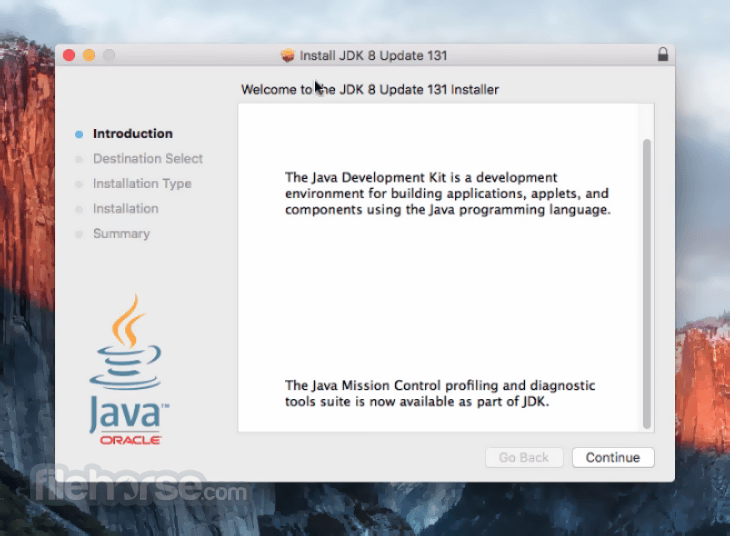Click the Continue button
Screen dimensions: 730x536
click(x=613, y=457)
